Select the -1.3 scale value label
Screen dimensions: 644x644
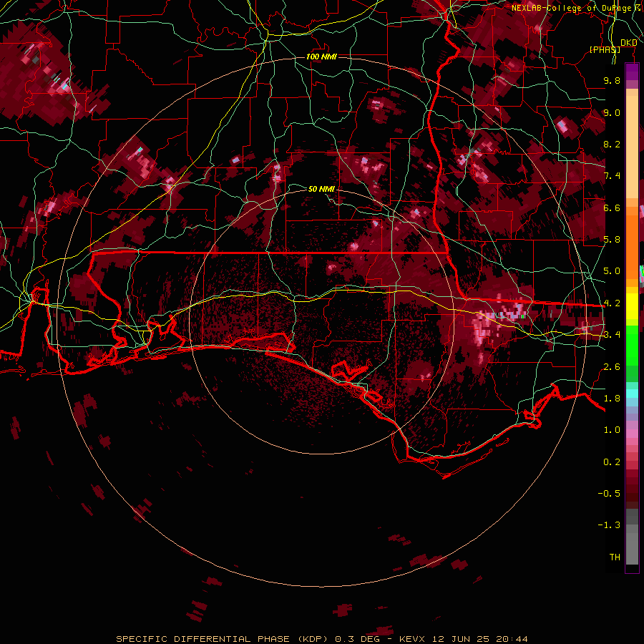click(609, 525)
